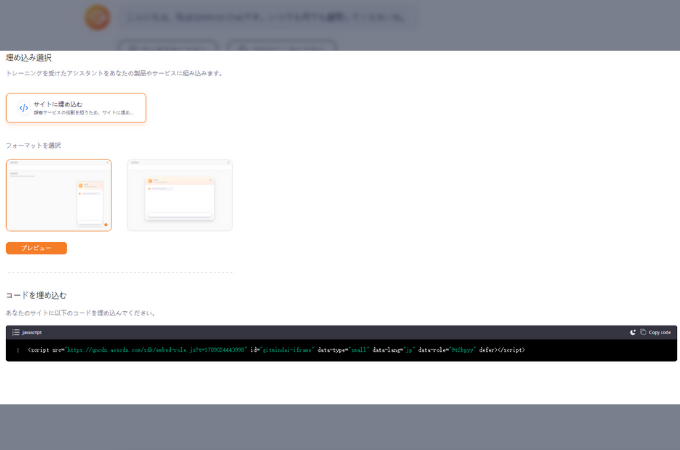Choose the centered window format thumbnail

pyautogui.click(x=180, y=195)
